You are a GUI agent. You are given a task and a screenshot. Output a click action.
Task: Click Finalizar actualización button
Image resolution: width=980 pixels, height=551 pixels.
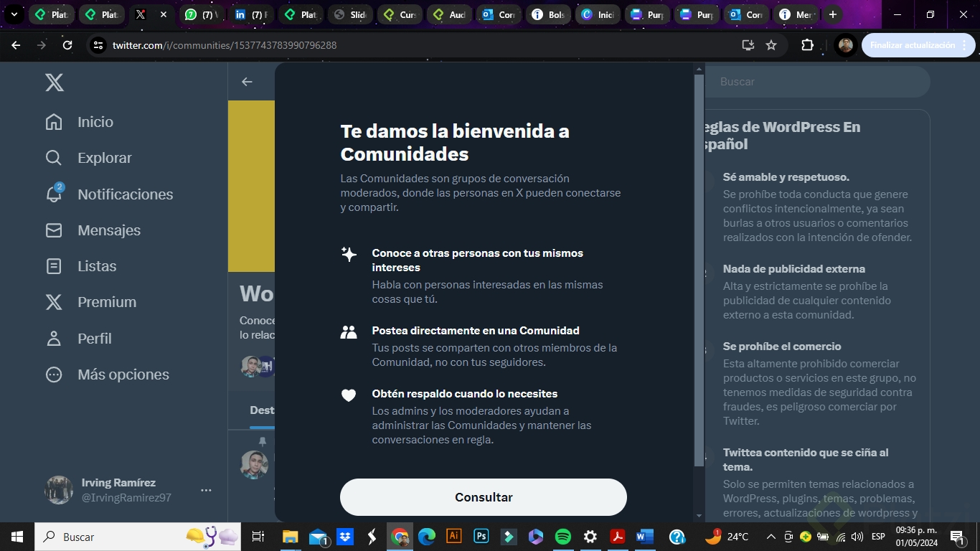point(918,45)
